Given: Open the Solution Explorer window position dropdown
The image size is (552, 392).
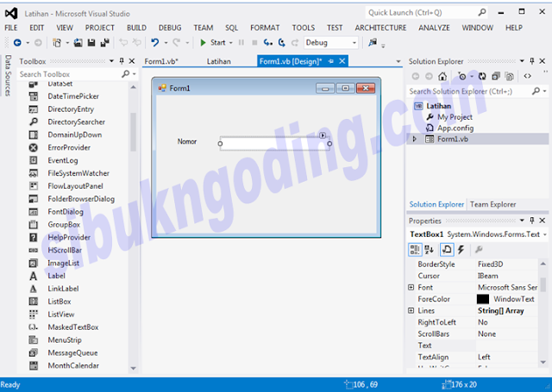Looking at the screenshot, I should coord(522,61).
